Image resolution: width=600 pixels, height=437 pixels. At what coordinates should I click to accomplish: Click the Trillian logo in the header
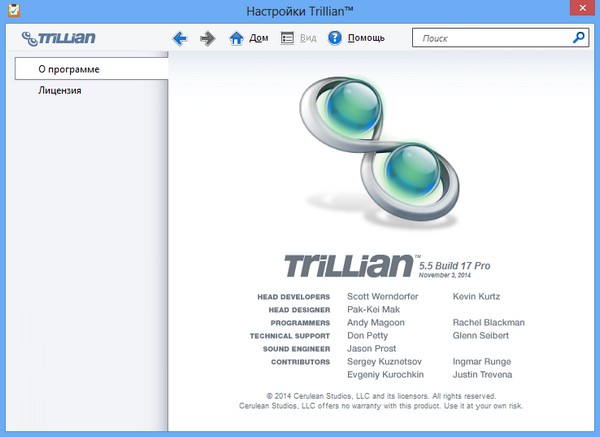[x=57, y=39]
